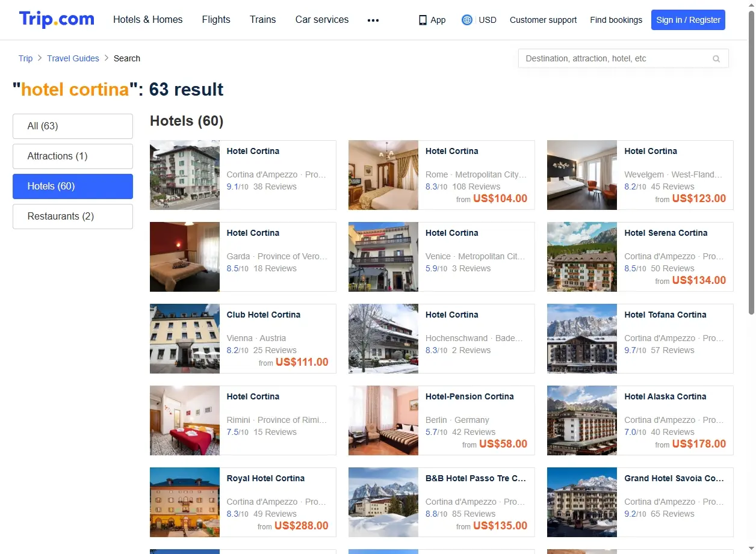
Task: Select the USD currency option
Action: point(488,20)
